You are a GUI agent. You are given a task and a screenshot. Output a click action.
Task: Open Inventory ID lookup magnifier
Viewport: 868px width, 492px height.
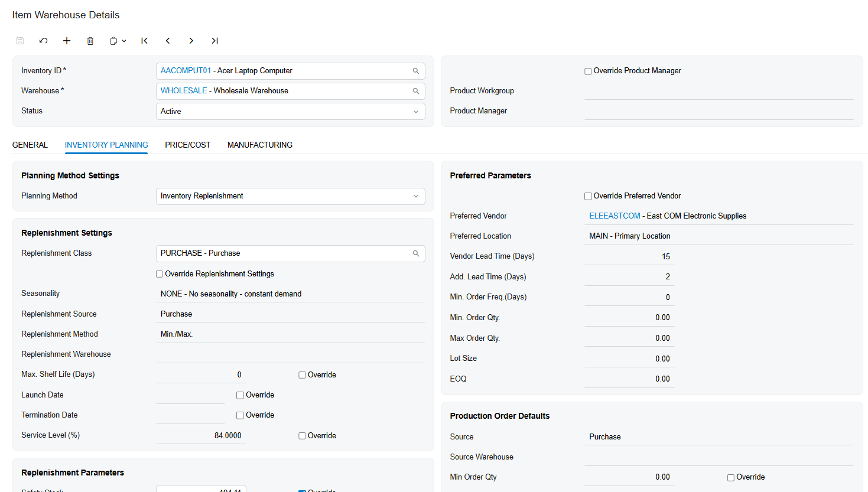coord(416,71)
